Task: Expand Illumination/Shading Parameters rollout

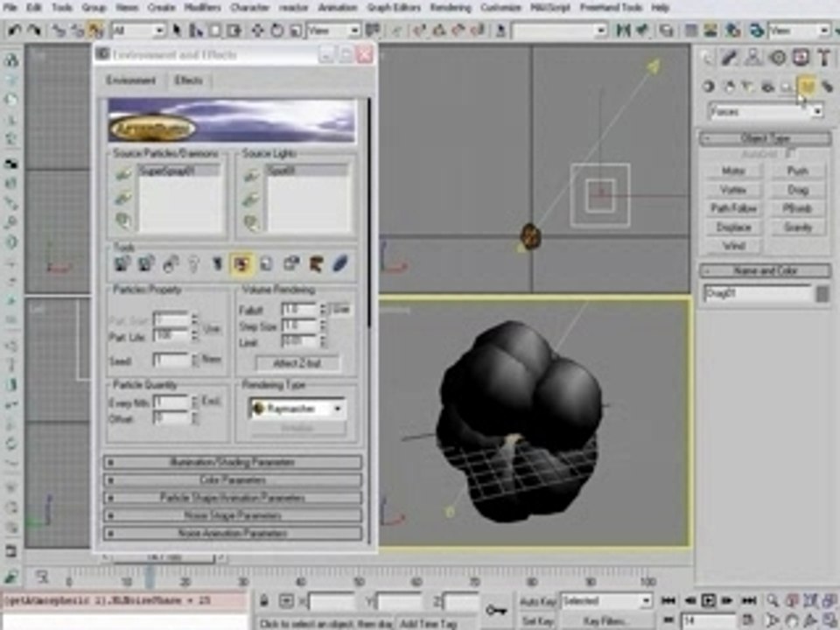Action: click(x=233, y=462)
